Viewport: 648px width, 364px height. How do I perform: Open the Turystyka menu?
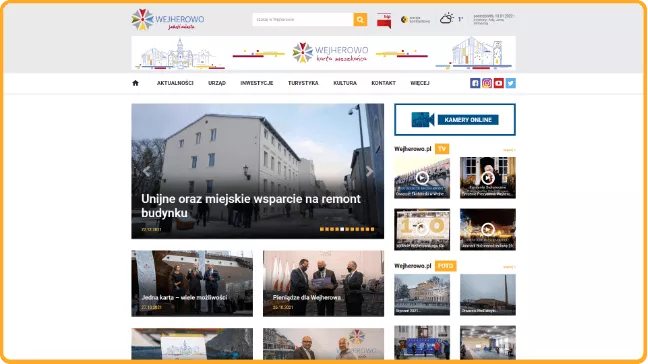[x=303, y=83]
